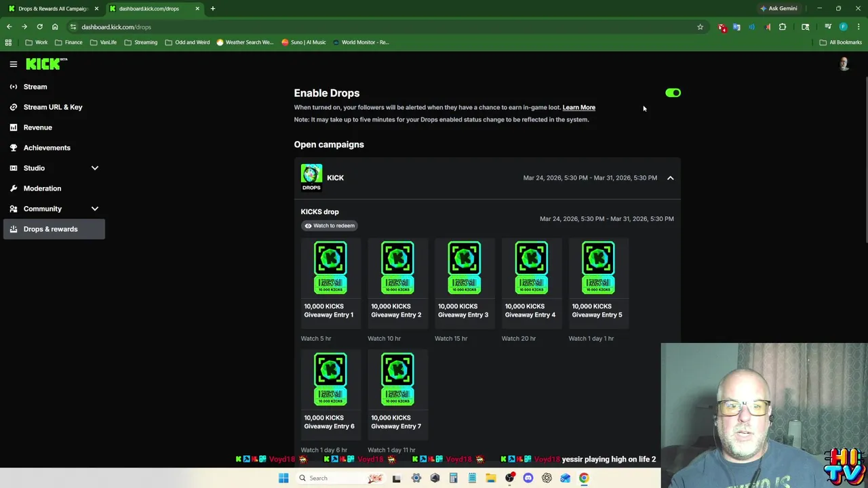Click the 'Watch 5 hr' text
Screen dimensions: 868x488
click(x=316, y=338)
